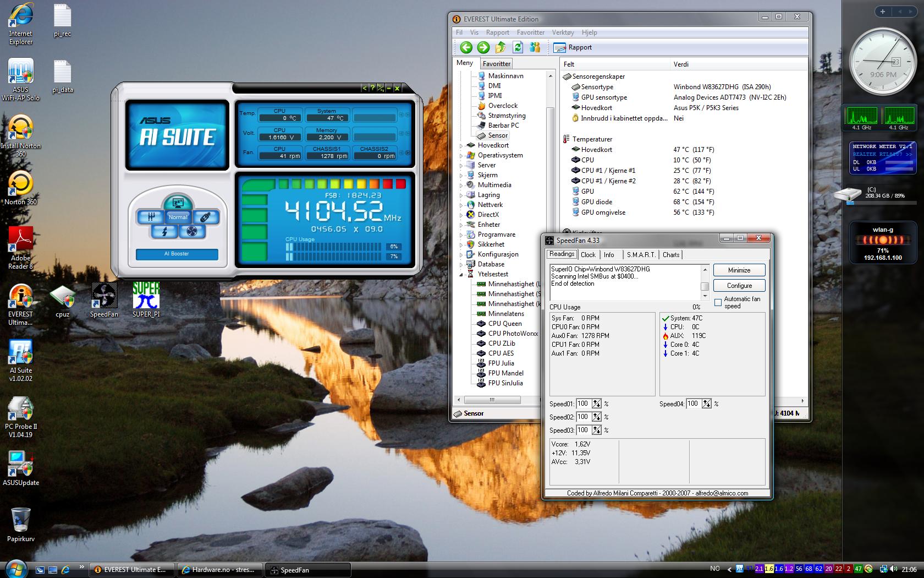Expand Hovedkort node in EVEREST tree
Viewport: 924px width, 578px height.
[x=461, y=145]
